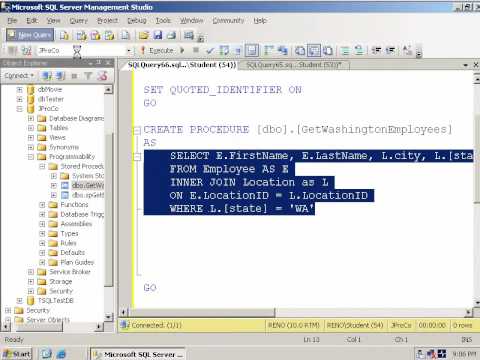This screenshot has width=480, height=360.
Task: Select the TSQLTestDB database
Action: coord(55,301)
